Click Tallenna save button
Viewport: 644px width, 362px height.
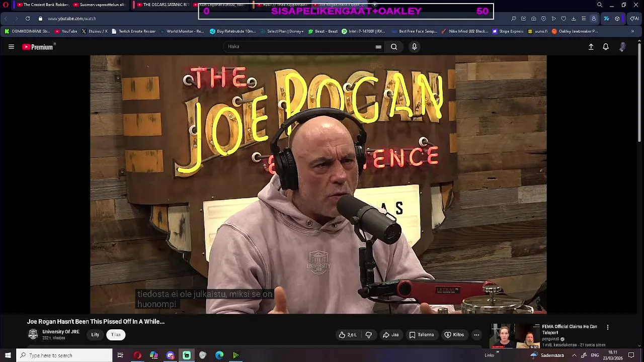click(421, 335)
